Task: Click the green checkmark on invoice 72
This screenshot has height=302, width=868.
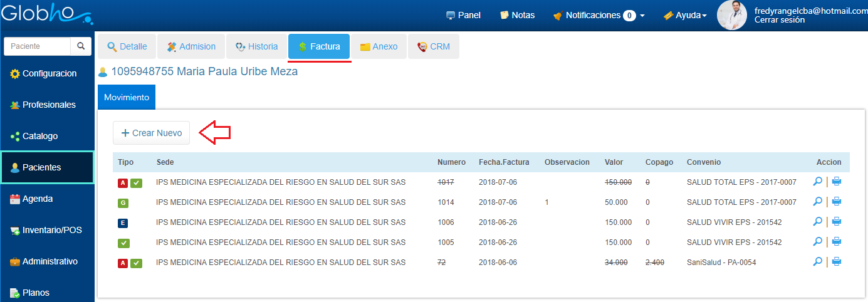Action: coord(136,263)
